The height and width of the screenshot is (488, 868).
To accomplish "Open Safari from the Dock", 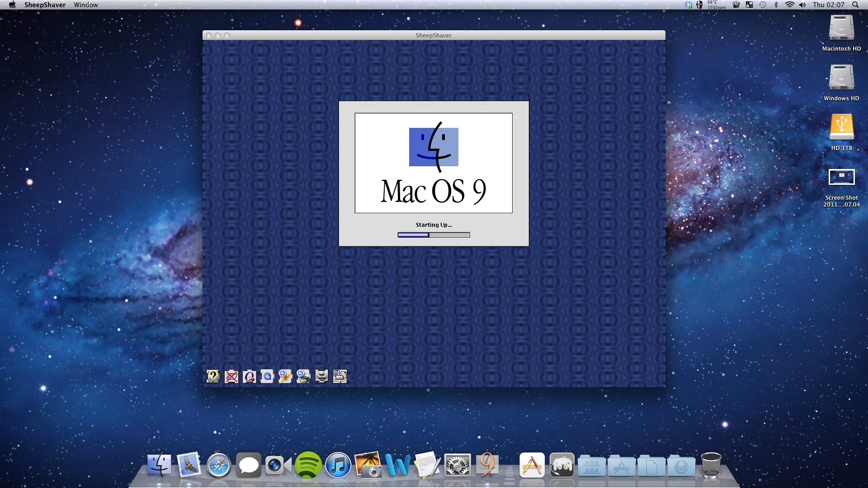I will click(219, 465).
